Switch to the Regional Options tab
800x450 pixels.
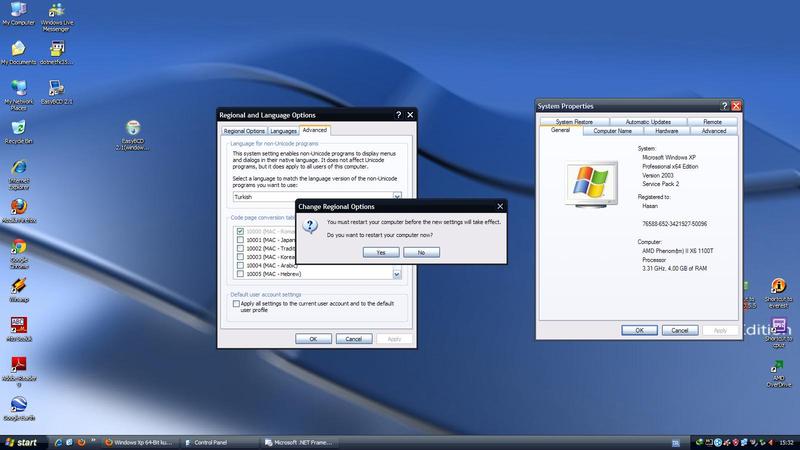point(244,131)
